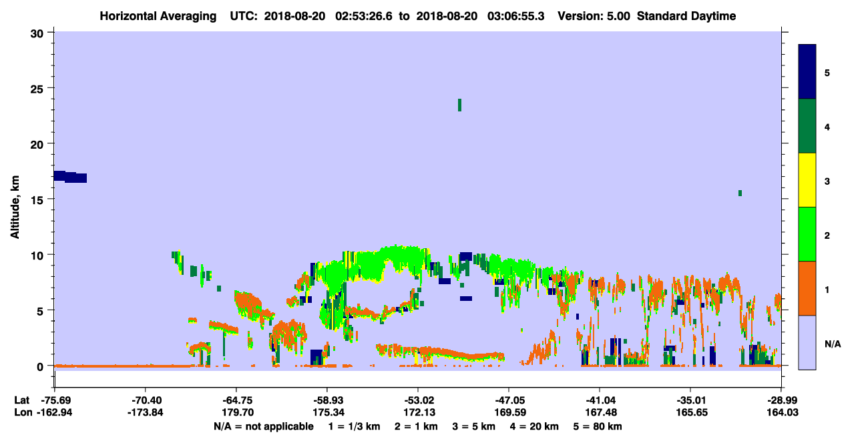The height and width of the screenshot is (445, 868).
Task: Click the latitude label -28.99
Action: click(781, 400)
